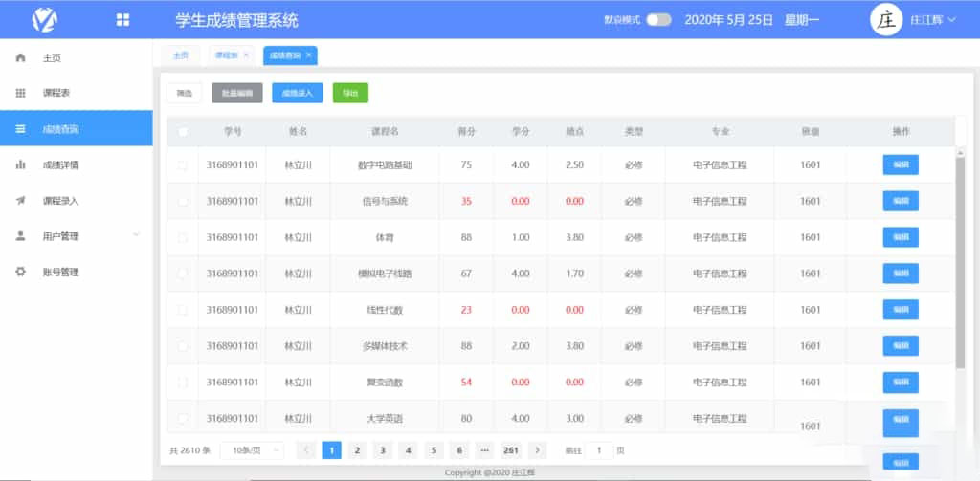The width and height of the screenshot is (980, 481).
Task: Open 主页 in the sidebar menu
Action: [77, 57]
